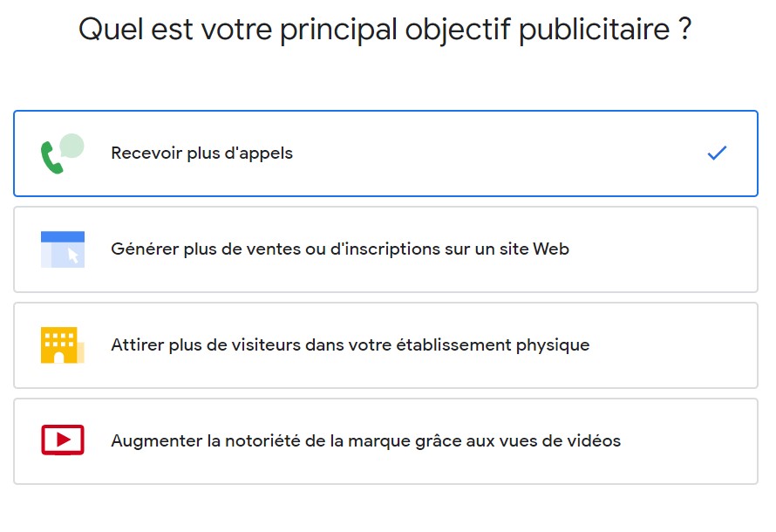Click the 'Générer plus de ventes' option text
The height and width of the screenshot is (532, 776).
click(340, 249)
